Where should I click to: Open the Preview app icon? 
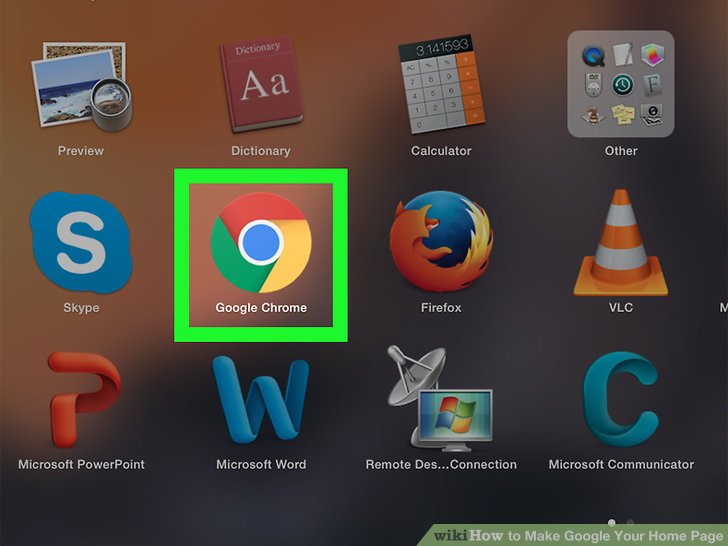(x=81, y=85)
